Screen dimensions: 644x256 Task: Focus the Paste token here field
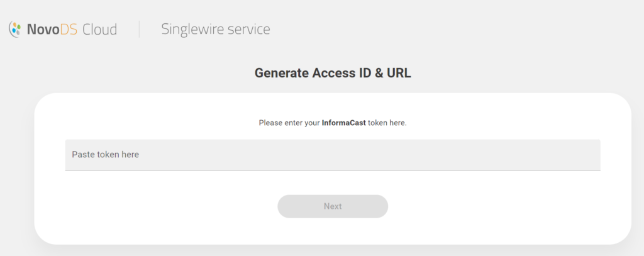pos(333,155)
